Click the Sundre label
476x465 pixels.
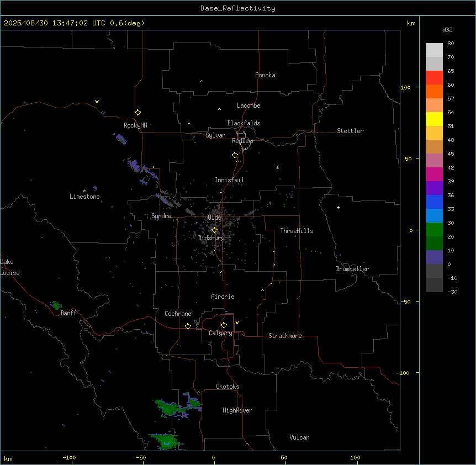pos(161,216)
